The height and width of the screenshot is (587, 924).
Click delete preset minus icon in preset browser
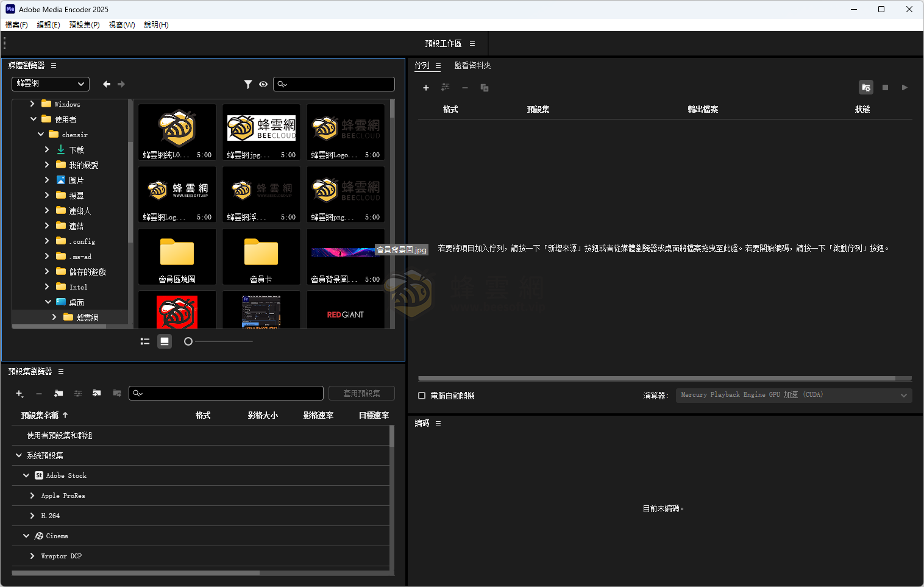(39, 394)
